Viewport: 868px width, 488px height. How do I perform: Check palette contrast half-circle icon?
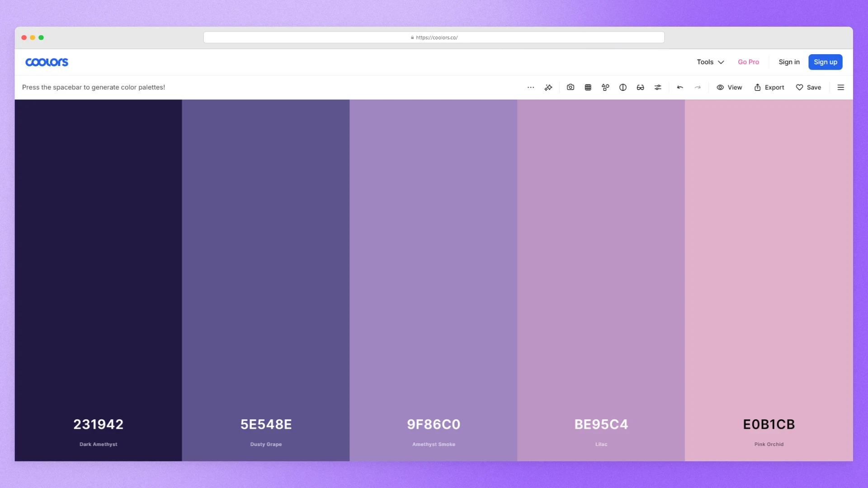[x=623, y=87]
